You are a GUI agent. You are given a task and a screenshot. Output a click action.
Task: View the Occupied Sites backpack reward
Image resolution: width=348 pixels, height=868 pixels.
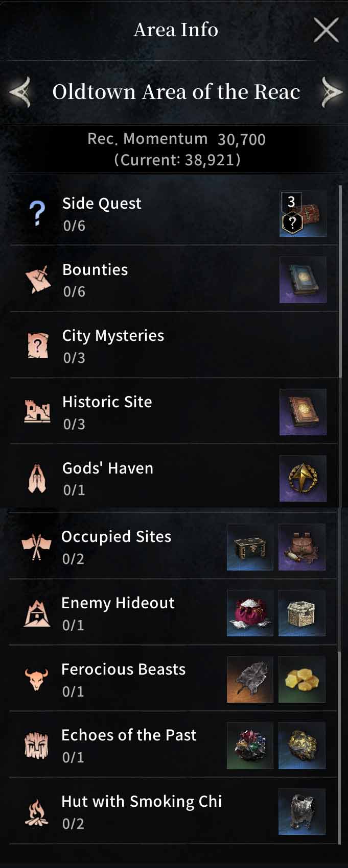click(x=301, y=547)
